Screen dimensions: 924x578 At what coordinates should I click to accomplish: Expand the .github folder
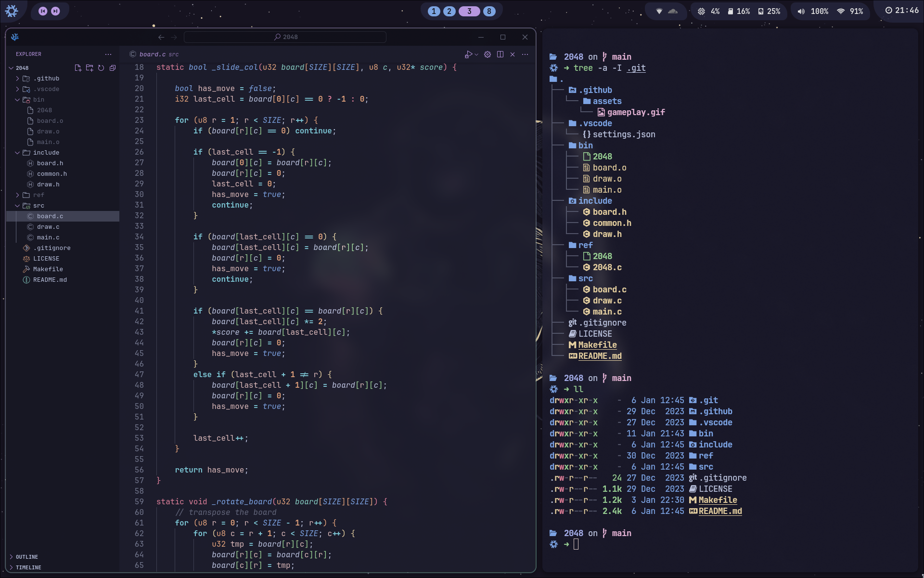(x=17, y=79)
